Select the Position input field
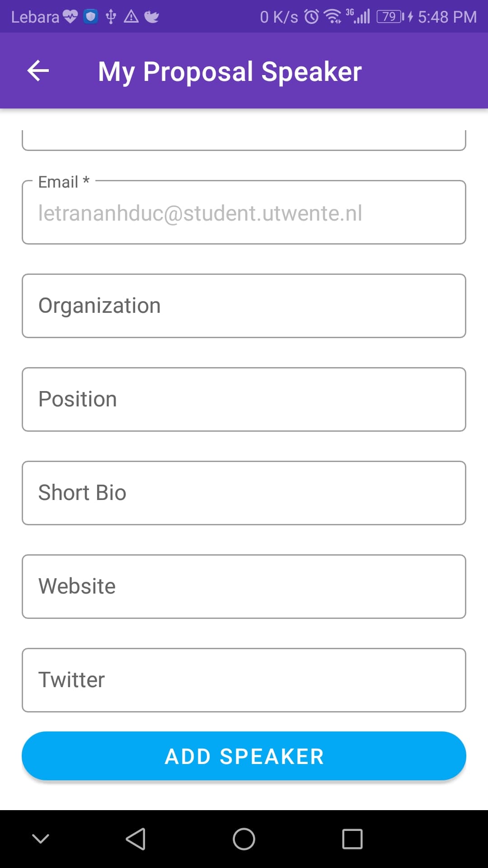 (244, 399)
